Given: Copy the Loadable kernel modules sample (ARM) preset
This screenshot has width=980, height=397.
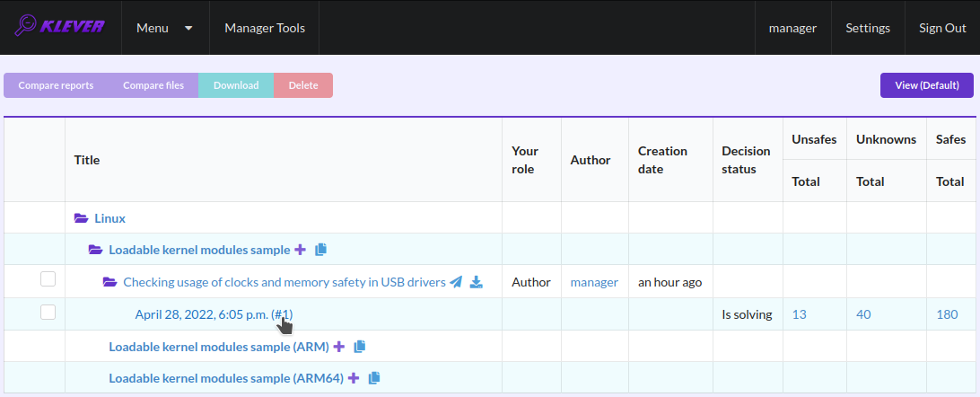Looking at the screenshot, I should [359, 347].
